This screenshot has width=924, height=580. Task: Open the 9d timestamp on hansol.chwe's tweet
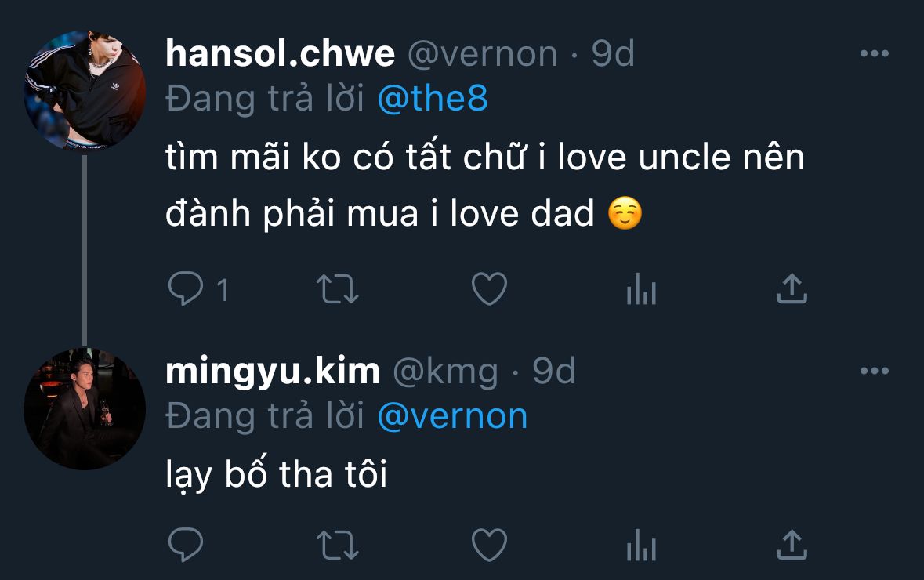click(612, 54)
